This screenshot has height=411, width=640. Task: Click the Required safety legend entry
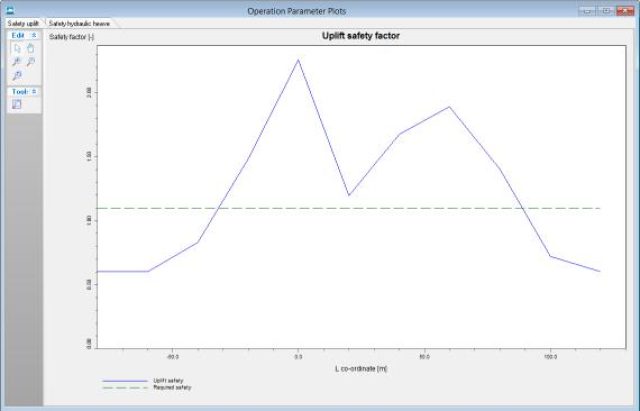coord(171,387)
